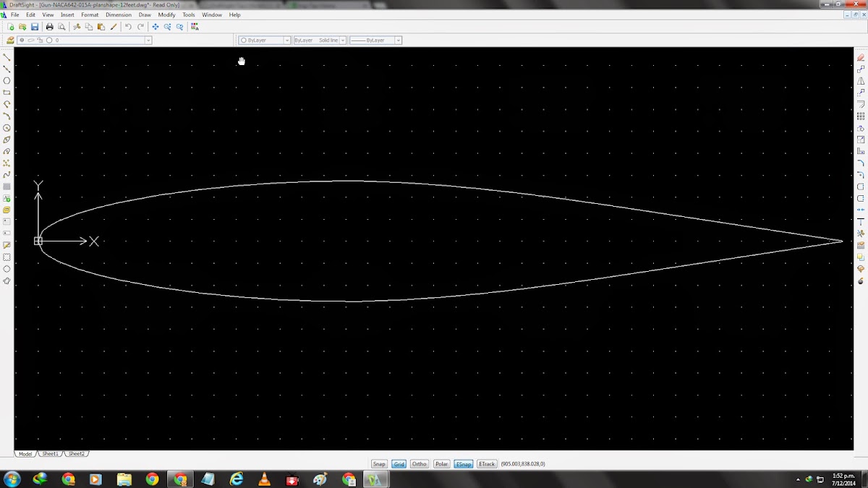Activate the Property Painter brush icon
The height and width of the screenshot is (488, 868).
coord(114,27)
